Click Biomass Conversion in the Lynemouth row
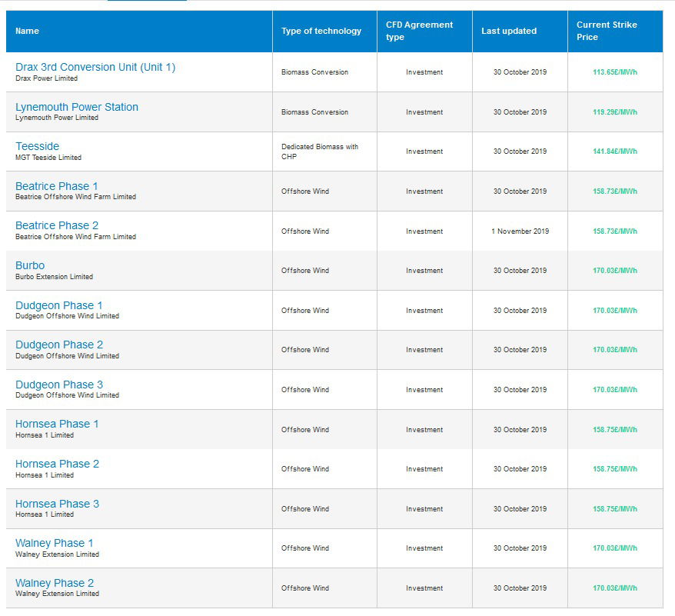Viewport: 675px width, 616px height. [314, 112]
